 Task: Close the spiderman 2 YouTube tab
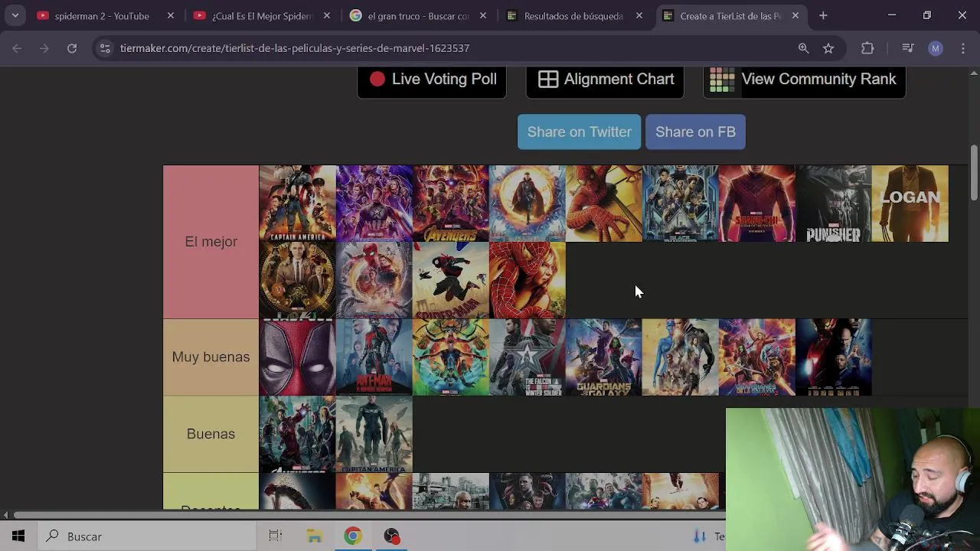(171, 15)
